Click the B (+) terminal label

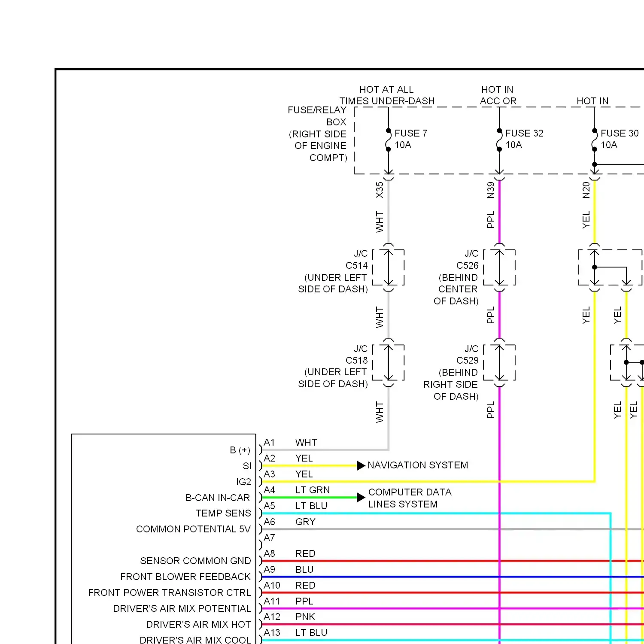pyautogui.click(x=240, y=450)
